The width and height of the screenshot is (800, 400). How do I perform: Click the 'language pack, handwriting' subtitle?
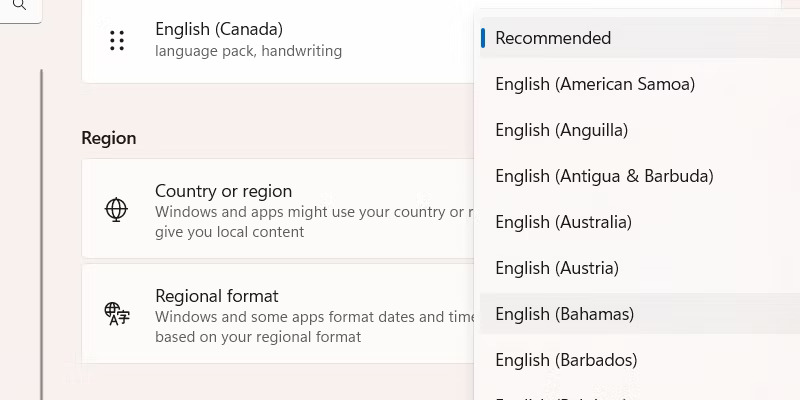coord(248,51)
